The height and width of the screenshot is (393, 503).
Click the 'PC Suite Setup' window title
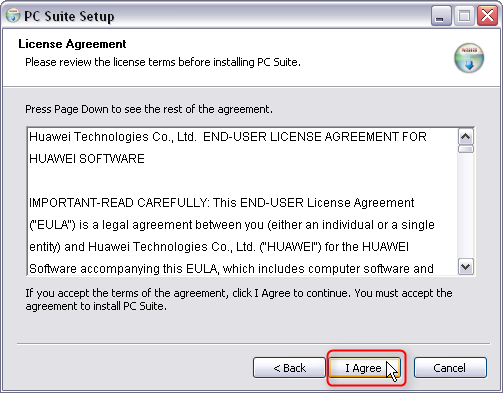pos(69,16)
